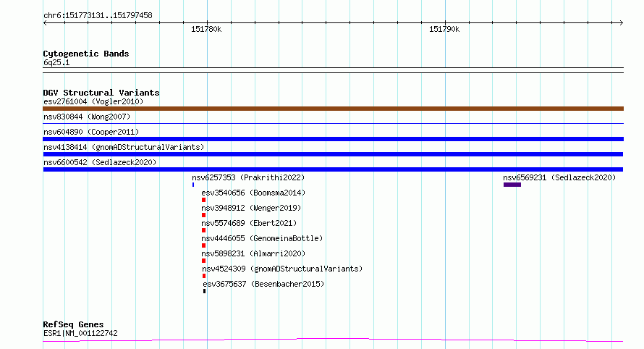Click the red nsv4524309 gnomAD marker
This screenshot has height=349, width=644.
(x=204, y=276)
